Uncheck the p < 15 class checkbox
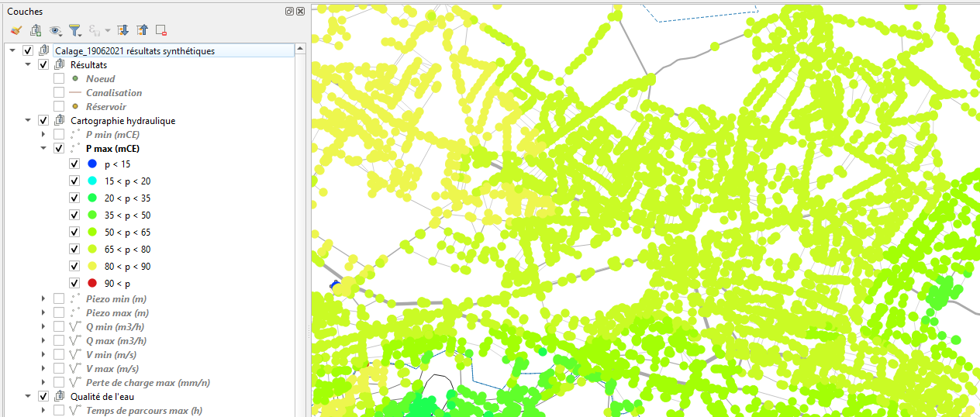The image size is (980, 417). click(x=74, y=164)
